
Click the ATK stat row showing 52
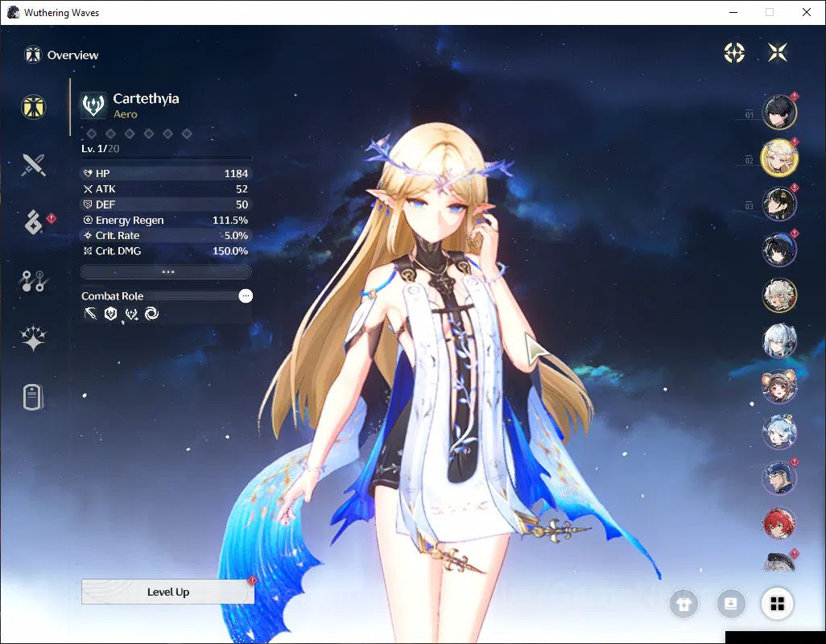(x=166, y=189)
